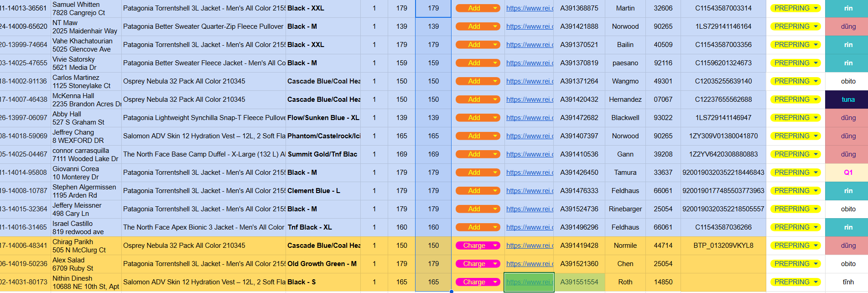The image size is (868, 293).
Task: Select order number A391421888
Action: 579,26
